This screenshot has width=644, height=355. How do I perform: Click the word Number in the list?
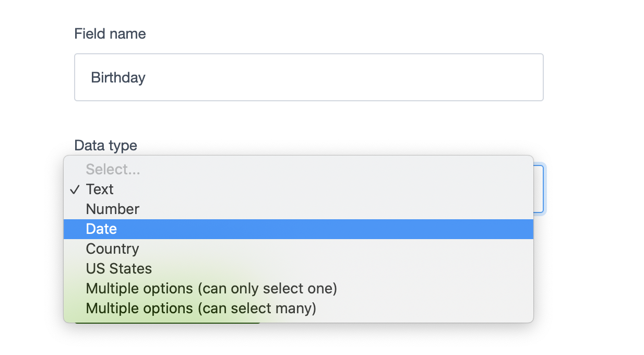coord(113,209)
